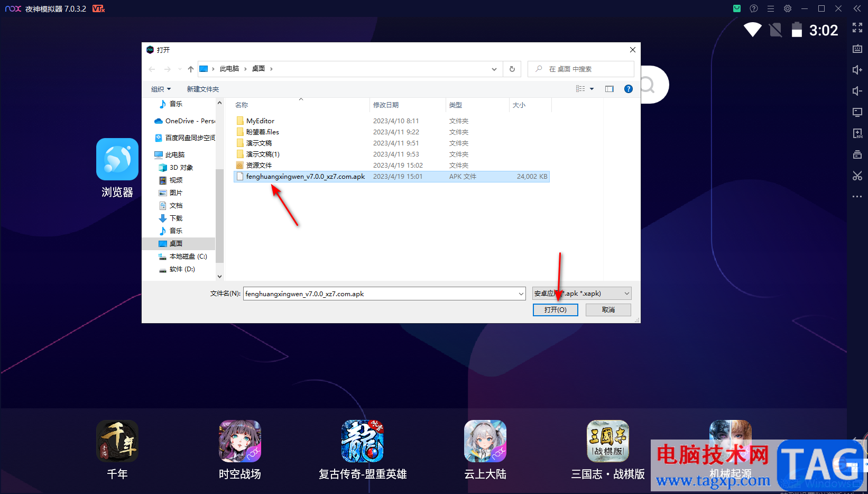Screen dimensions: 868x494
Task: Open 组织 organize dropdown
Action: pyautogui.click(x=161, y=89)
